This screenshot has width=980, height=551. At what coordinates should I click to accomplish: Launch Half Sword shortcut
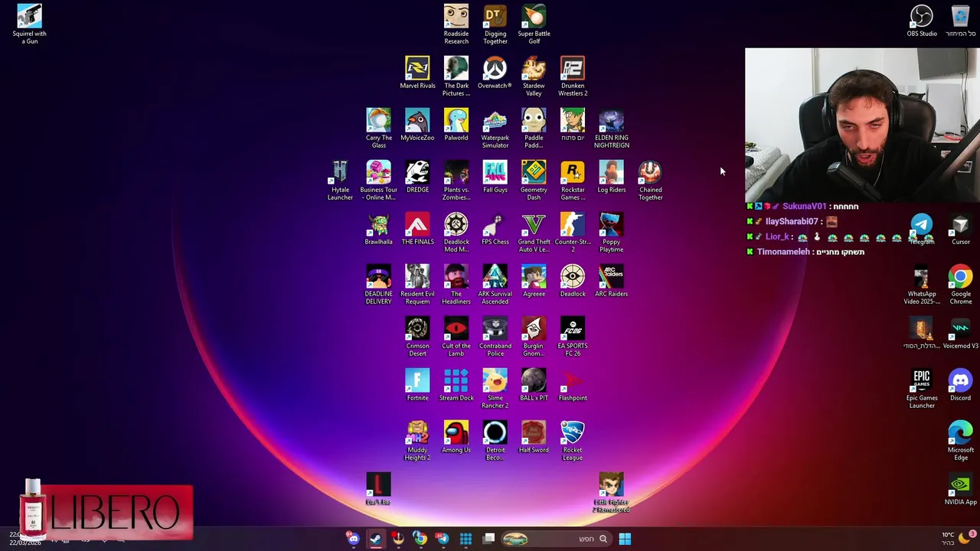click(534, 437)
